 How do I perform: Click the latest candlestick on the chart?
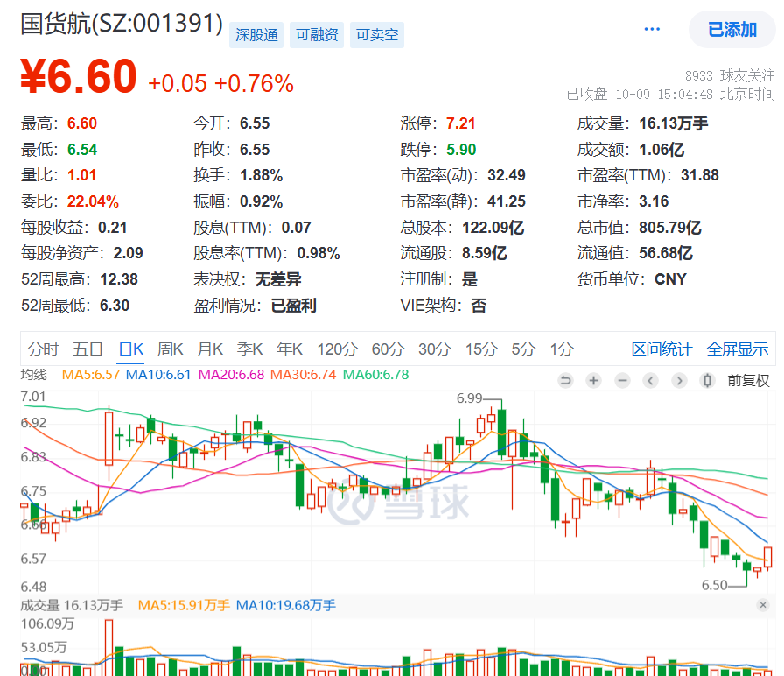(768, 557)
